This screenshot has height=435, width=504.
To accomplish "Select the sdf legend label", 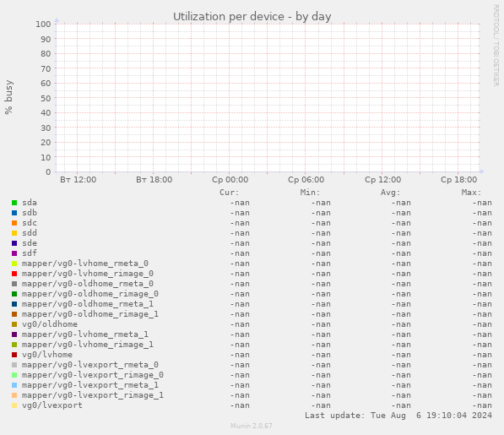I will pos(30,253).
